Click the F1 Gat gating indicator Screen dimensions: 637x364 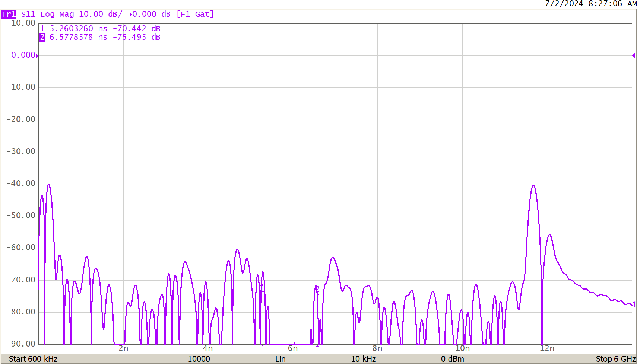pyautogui.click(x=196, y=14)
